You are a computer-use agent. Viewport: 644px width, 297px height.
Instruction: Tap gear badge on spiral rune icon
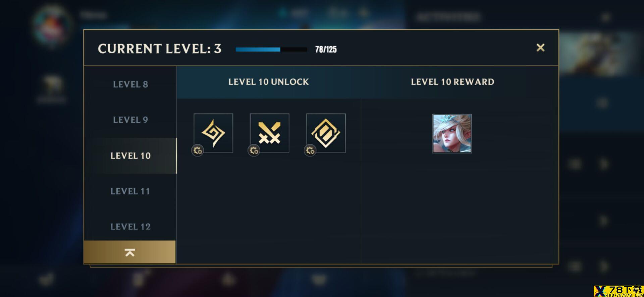198,151
